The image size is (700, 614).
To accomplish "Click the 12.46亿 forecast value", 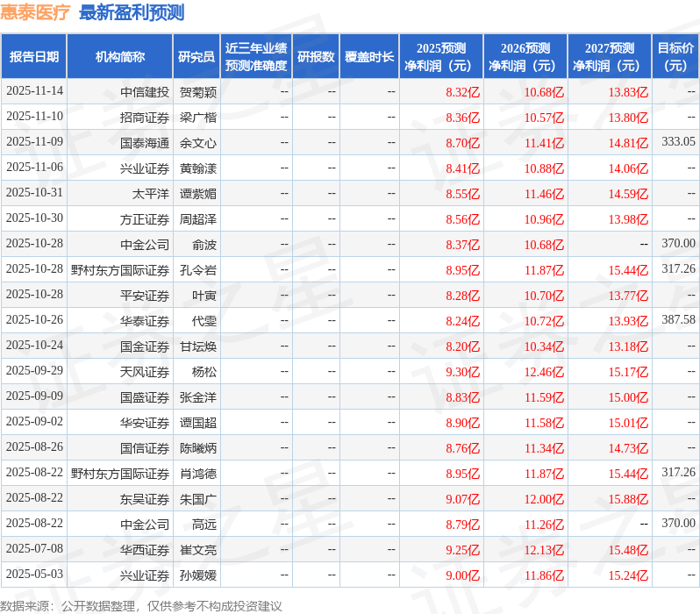I will pos(544,372).
